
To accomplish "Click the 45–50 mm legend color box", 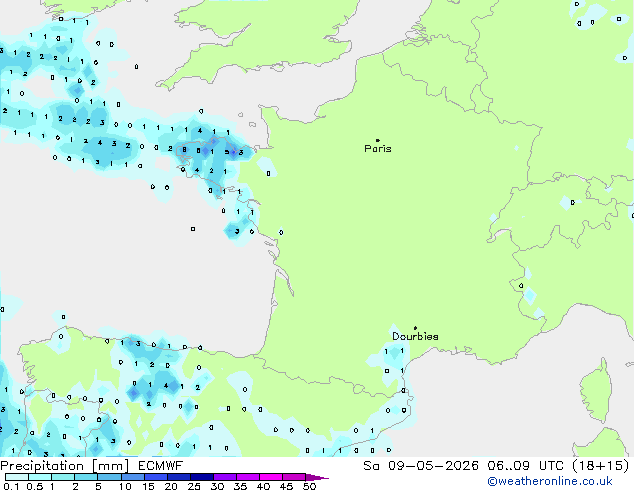I will (294, 477).
